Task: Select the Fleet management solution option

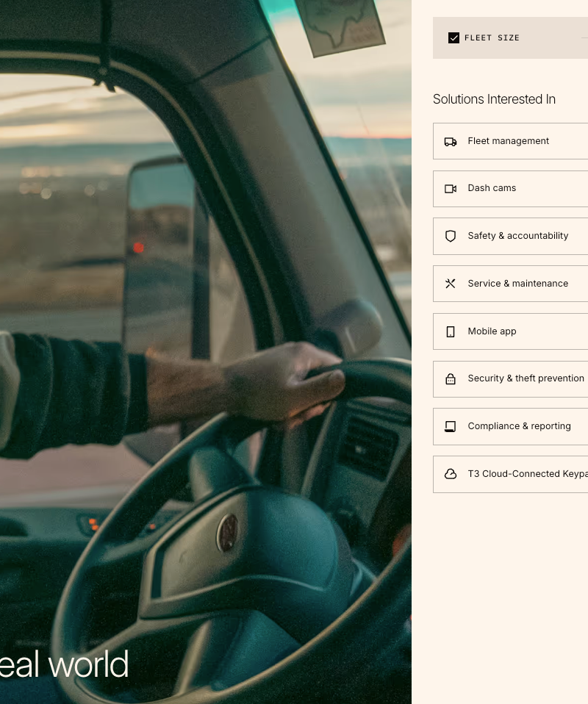Action: [510, 141]
